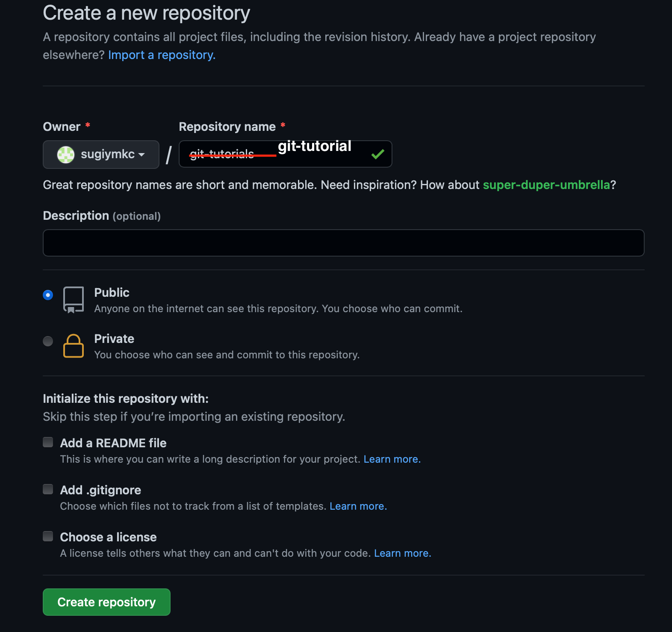Open the sugiymkc owner dropdown
The height and width of the screenshot is (632, 672).
tap(101, 154)
